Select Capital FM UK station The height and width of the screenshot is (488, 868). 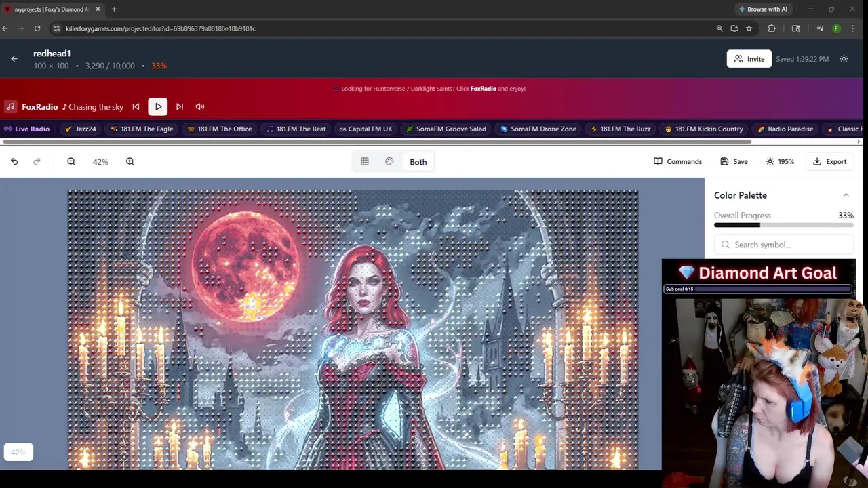tap(366, 129)
